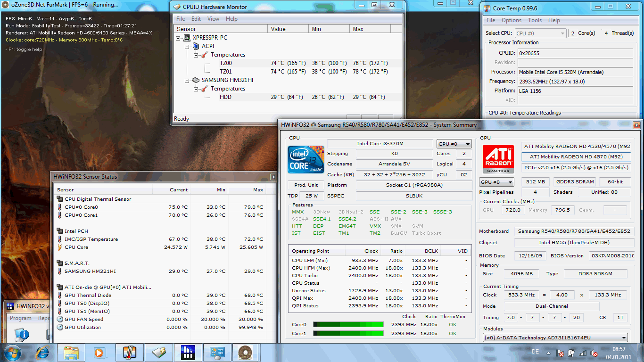The height and width of the screenshot is (362, 644).
Task: Click the ACPI chip icon in Hardware Monitor
Action: tap(196, 46)
